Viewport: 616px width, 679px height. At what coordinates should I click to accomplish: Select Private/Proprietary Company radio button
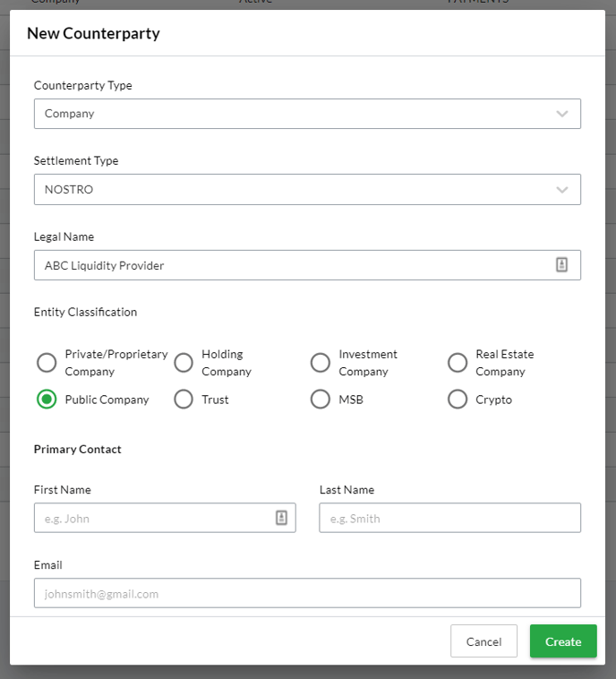[x=47, y=363]
